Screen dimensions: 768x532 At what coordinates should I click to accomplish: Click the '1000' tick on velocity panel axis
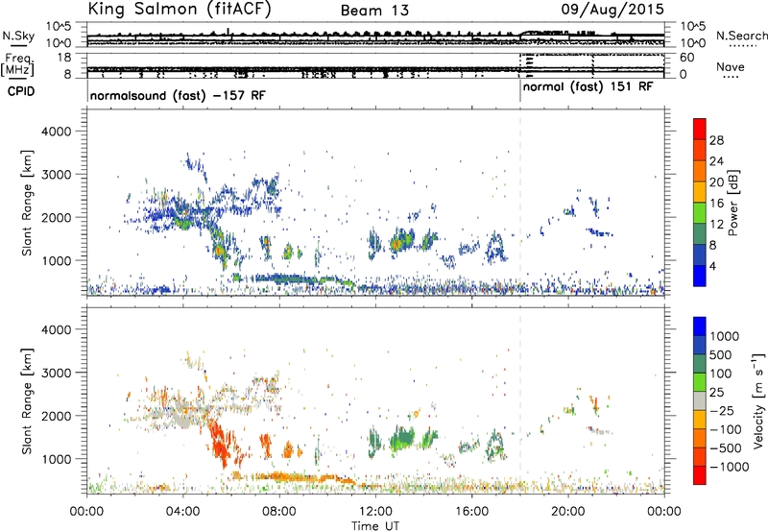pyautogui.click(x=56, y=459)
